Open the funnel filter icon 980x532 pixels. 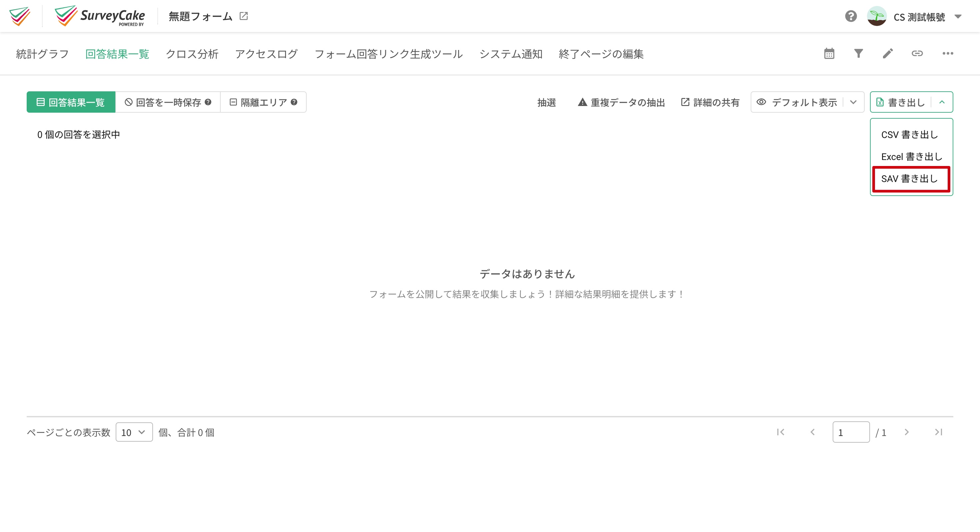tap(858, 53)
